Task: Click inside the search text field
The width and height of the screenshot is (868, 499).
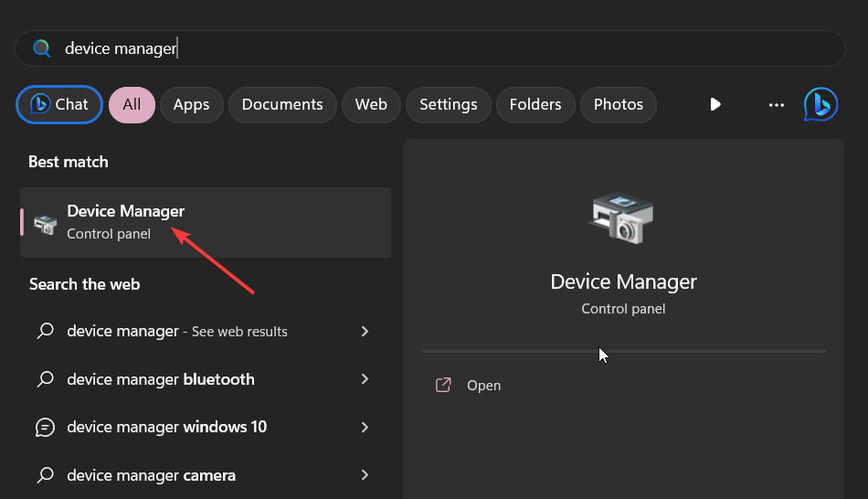Action: [x=430, y=48]
